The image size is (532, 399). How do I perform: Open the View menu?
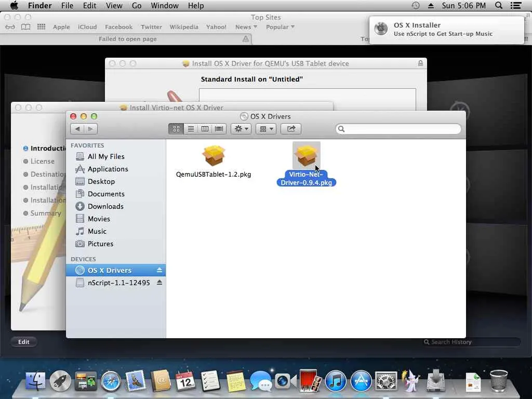pyautogui.click(x=114, y=5)
